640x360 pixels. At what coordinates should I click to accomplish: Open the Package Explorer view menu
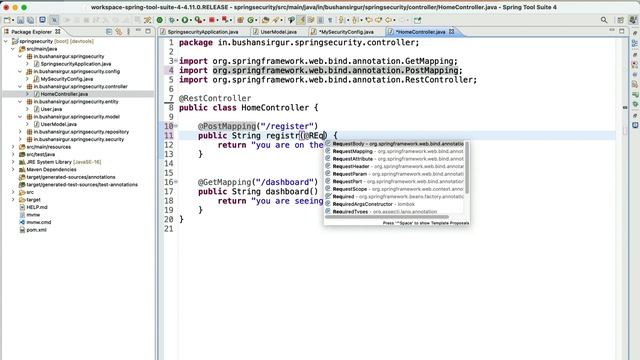[129, 31]
